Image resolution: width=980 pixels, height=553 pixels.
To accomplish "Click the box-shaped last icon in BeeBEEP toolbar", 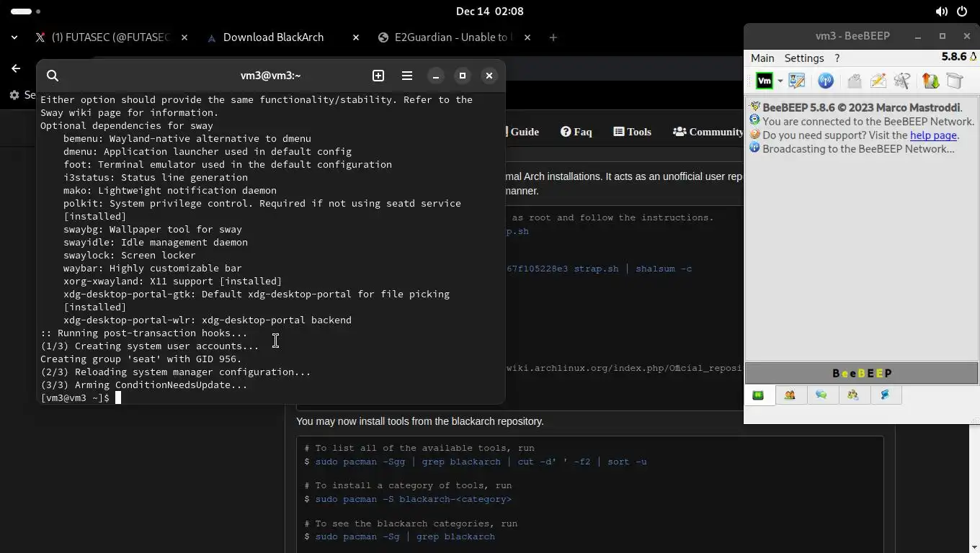I will tap(954, 81).
